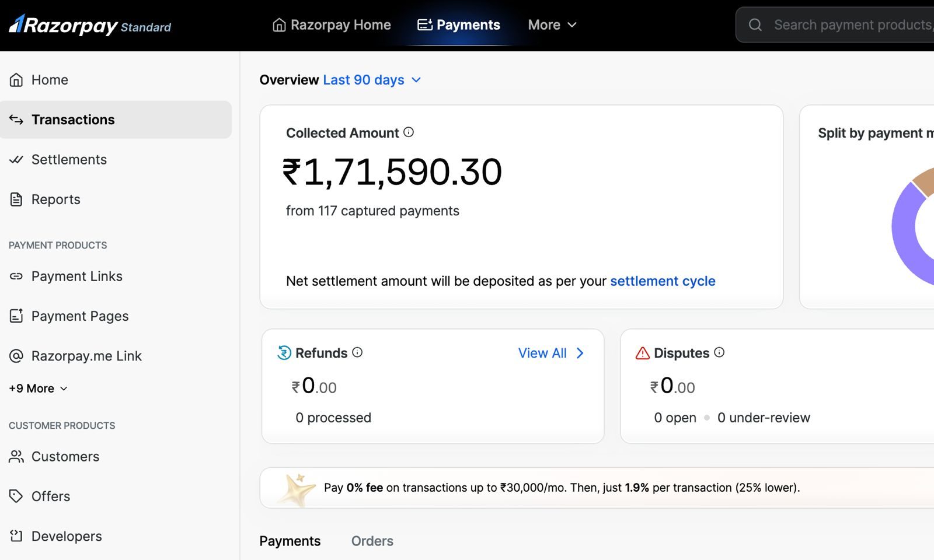The width and height of the screenshot is (934, 560).
Task: Open Payment Pages section
Action: pyautogui.click(x=116, y=316)
